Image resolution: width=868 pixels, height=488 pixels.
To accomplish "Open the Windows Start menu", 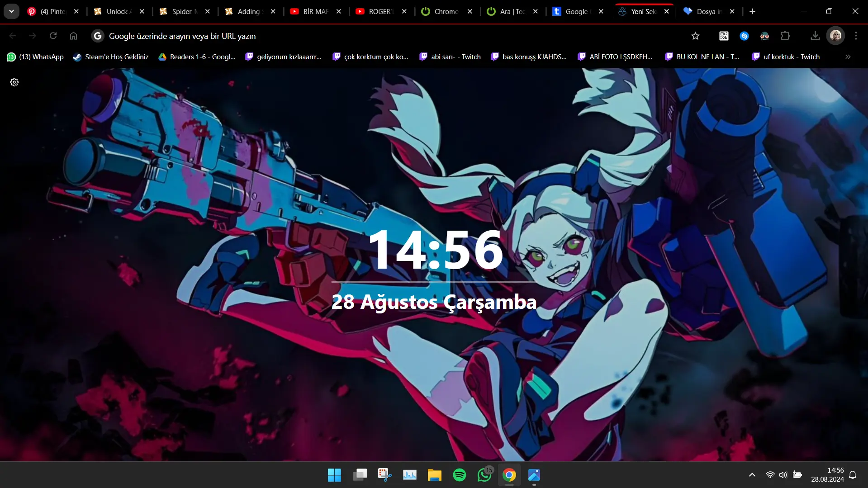I will [x=335, y=475].
